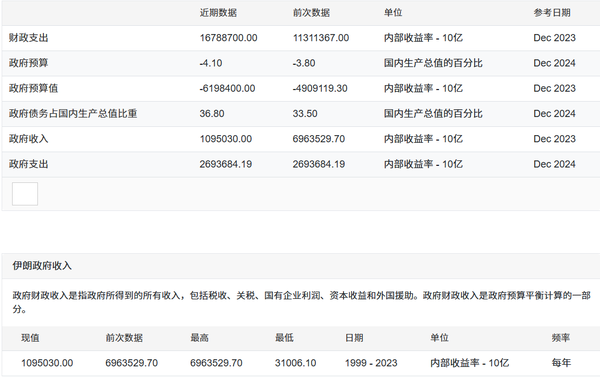The width and height of the screenshot is (600, 379).
Task: Select the lowest value 31006.10
Action: pos(295,363)
